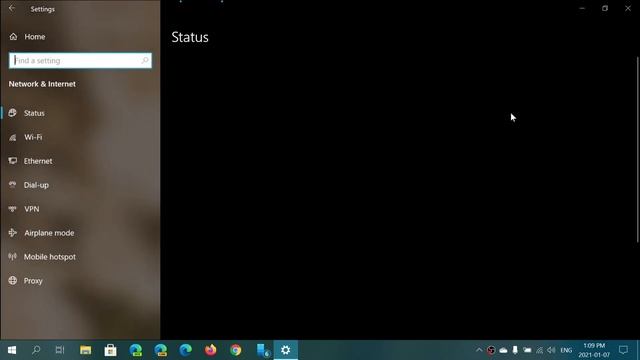Click the speaker volume tray icon
This screenshot has height=360, width=640.
(x=551, y=350)
